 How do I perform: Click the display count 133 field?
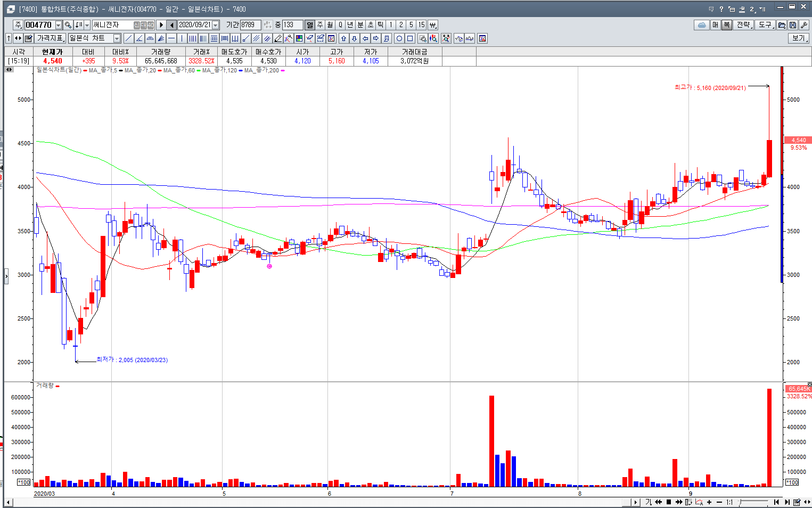pos(292,25)
